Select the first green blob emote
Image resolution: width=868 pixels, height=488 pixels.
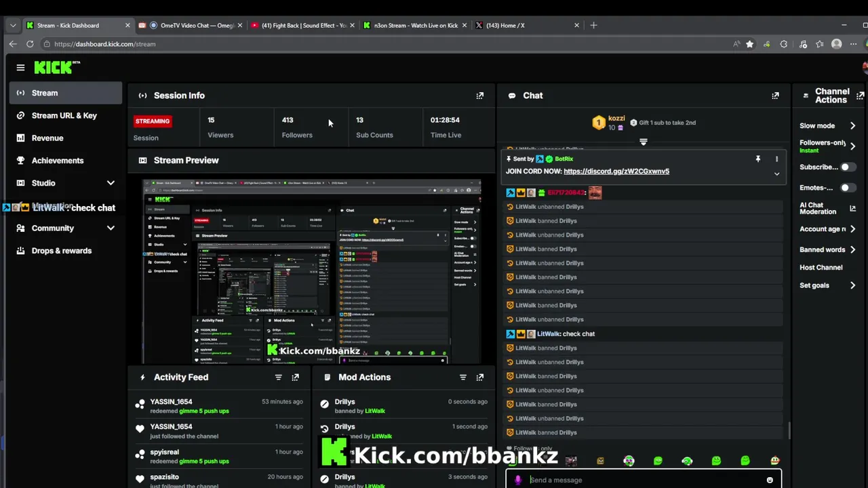658,461
